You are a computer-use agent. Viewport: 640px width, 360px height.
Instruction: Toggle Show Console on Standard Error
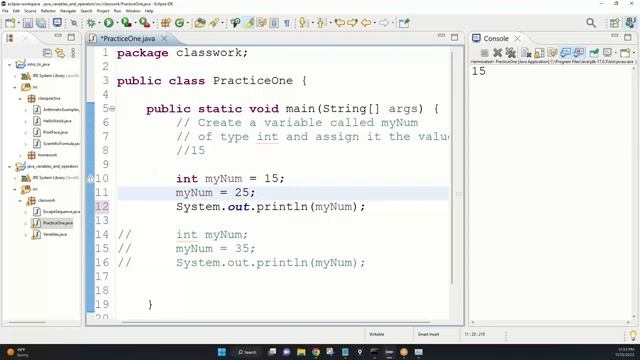tap(579, 53)
